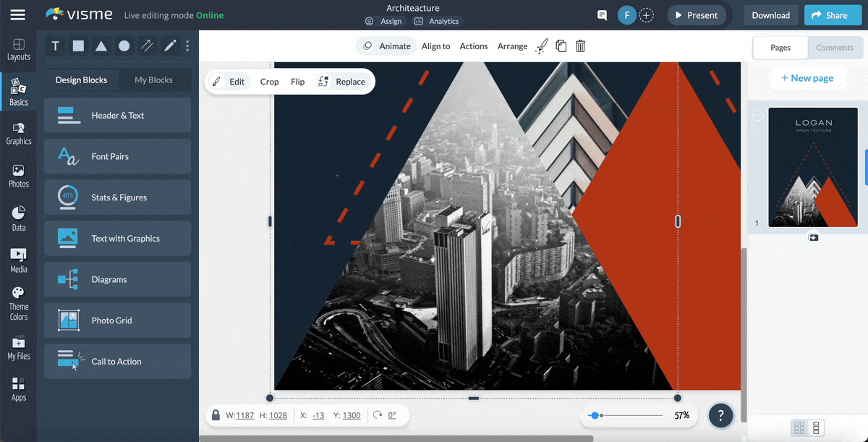Open the Arrange dropdown

[x=512, y=46]
